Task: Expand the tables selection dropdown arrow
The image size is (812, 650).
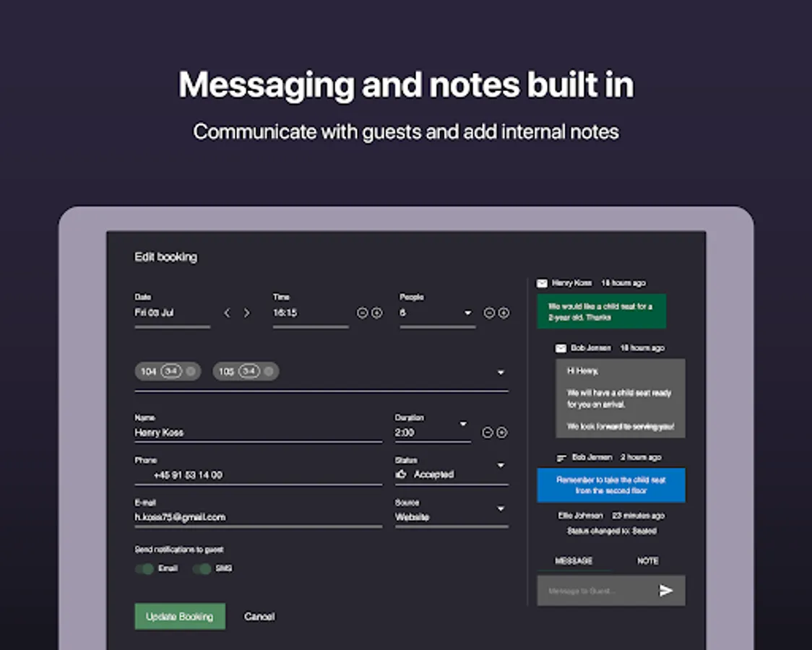Action: click(x=501, y=372)
